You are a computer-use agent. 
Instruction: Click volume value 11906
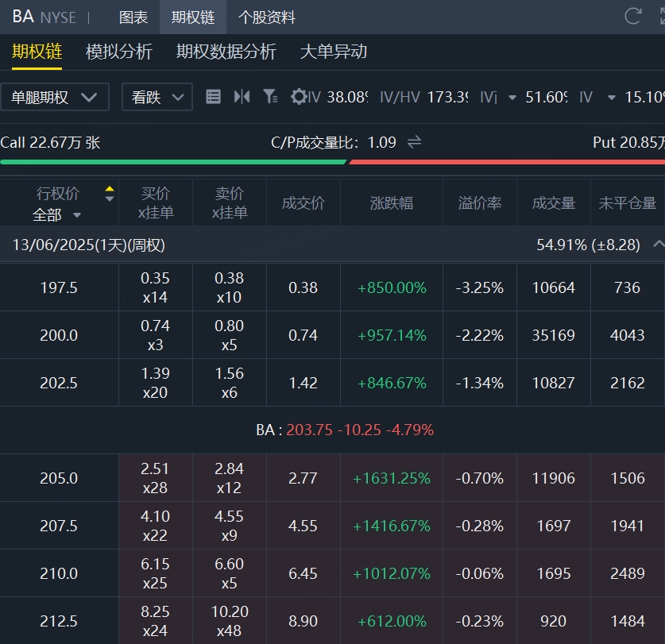tap(554, 478)
